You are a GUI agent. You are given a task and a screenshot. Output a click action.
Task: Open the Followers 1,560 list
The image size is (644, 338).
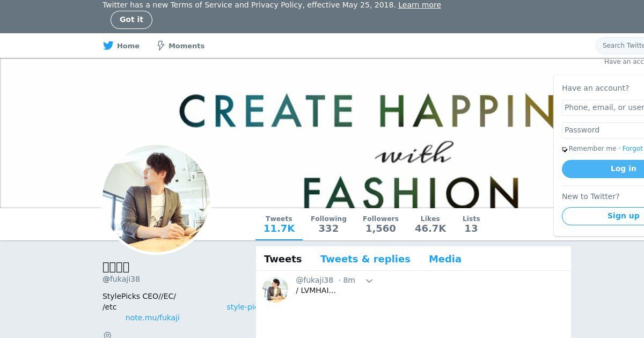click(x=380, y=224)
